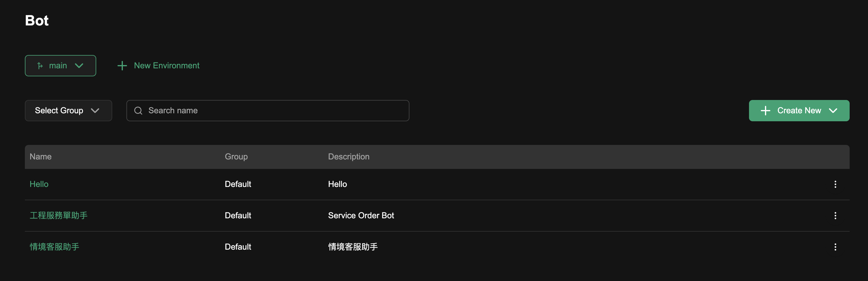Expand the main environment dropdown chevron

[x=79, y=66]
